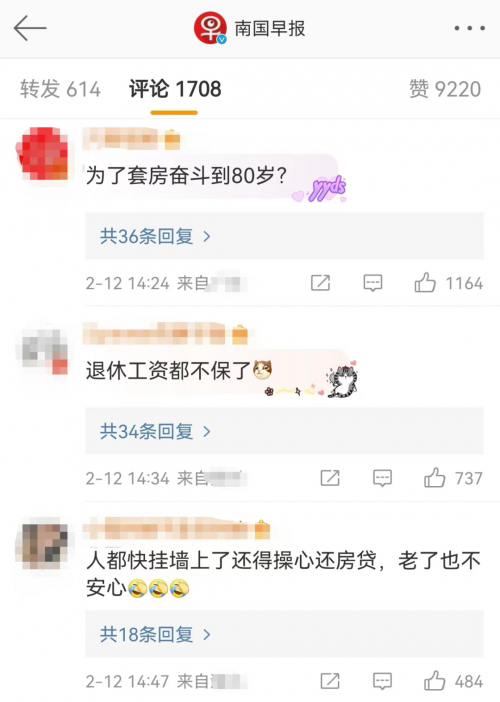Open the three-dot more options menu
The height and width of the screenshot is (702, 500).
pos(469,28)
